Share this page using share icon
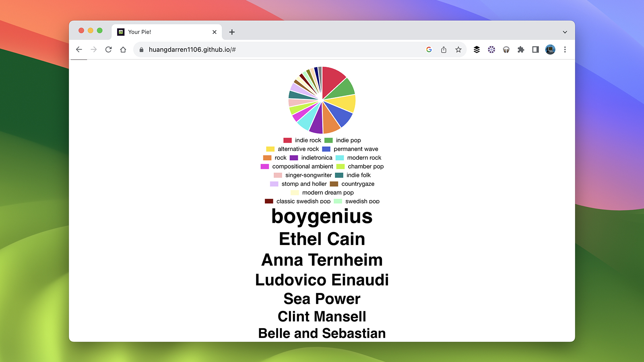This screenshot has height=362, width=644. pyautogui.click(x=444, y=49)
